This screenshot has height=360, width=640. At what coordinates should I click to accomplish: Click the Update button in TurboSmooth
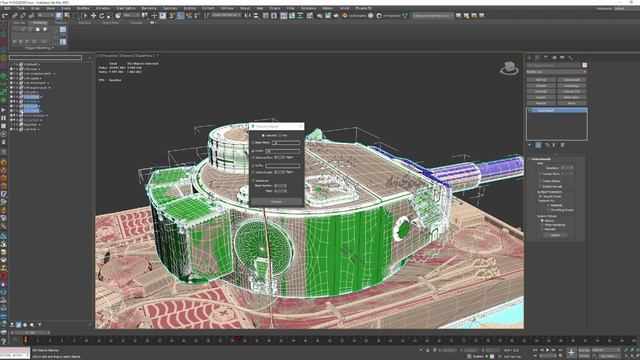coord(555,235)
